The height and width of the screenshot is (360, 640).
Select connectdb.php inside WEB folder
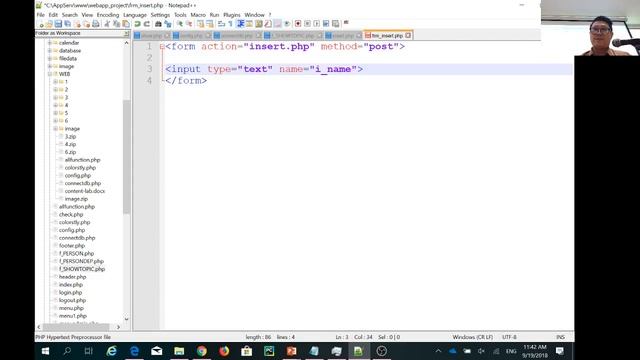click(82, 183)
